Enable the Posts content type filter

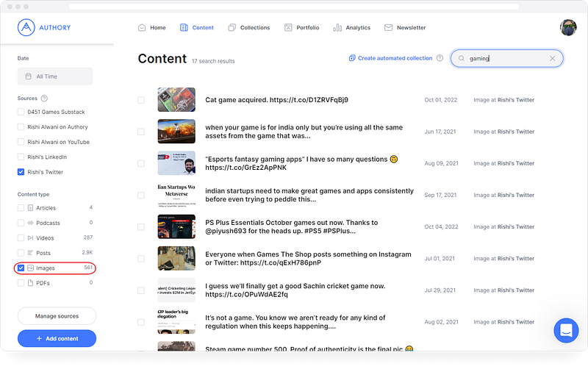21,253
